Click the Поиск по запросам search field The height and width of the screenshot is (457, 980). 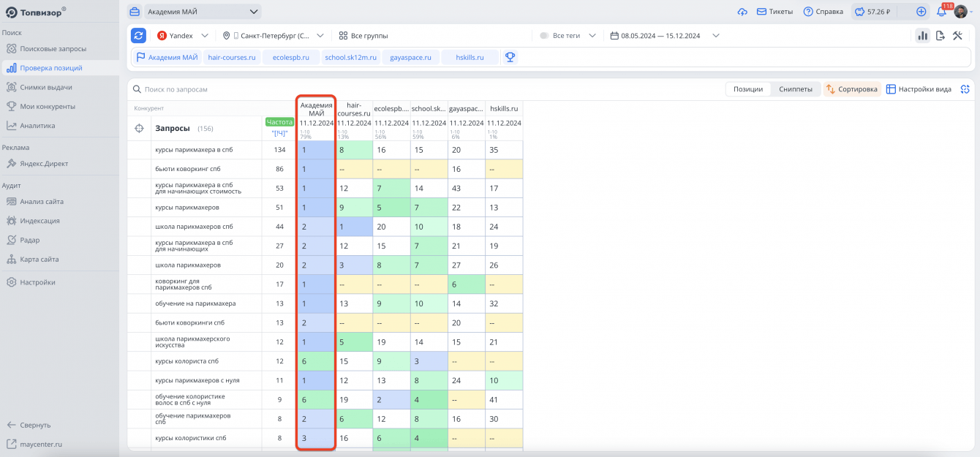pos(219,89)
